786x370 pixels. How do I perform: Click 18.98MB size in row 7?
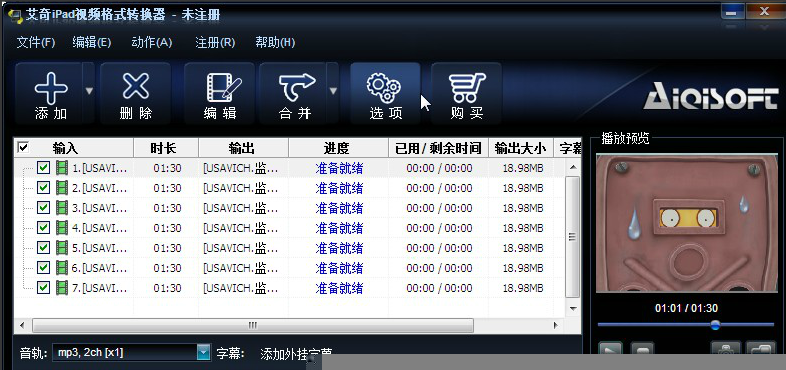(523, 288)
